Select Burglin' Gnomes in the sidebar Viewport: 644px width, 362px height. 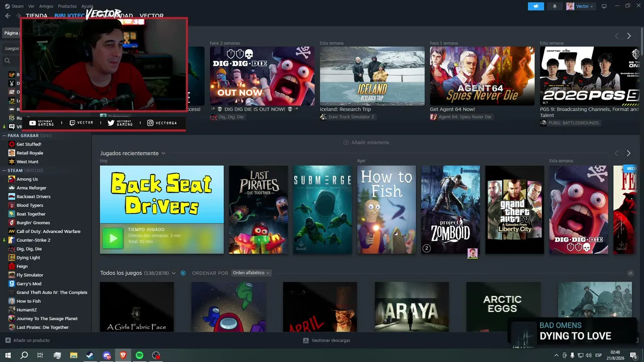tap(33, 223)
